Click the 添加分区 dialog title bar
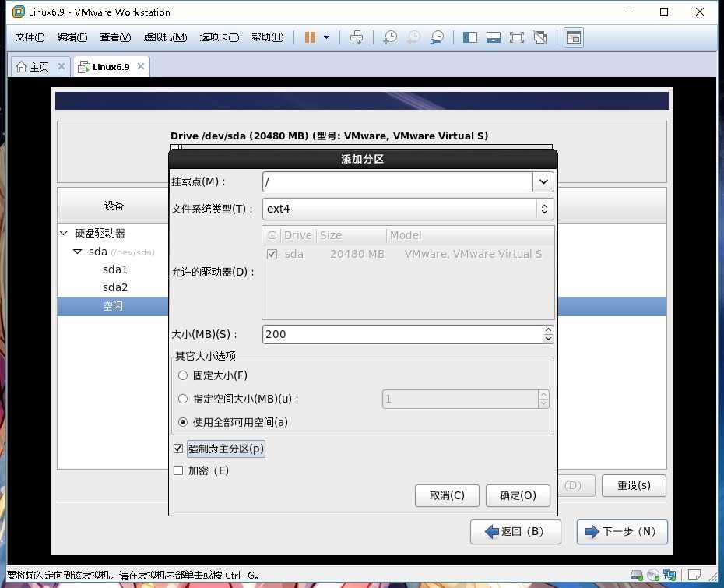Image resolution: width=724 pixels, height=588 pixels. point(363,159)
